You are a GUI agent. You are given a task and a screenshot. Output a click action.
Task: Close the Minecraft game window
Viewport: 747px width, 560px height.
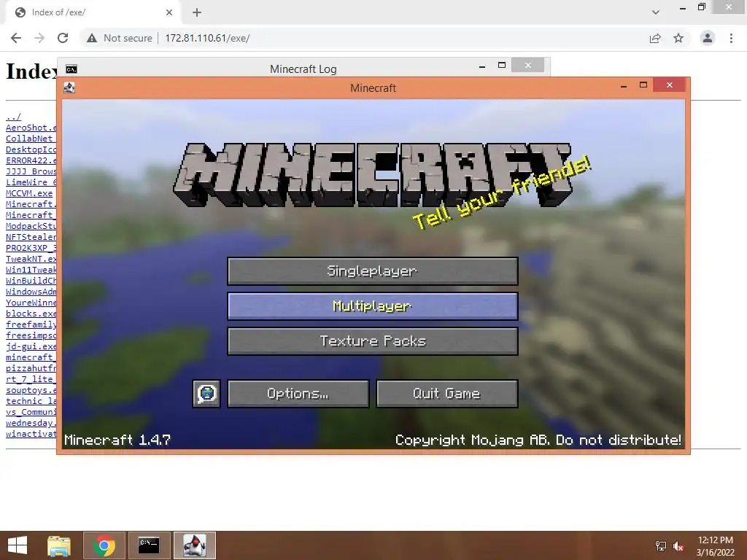[x=670, y=85]
